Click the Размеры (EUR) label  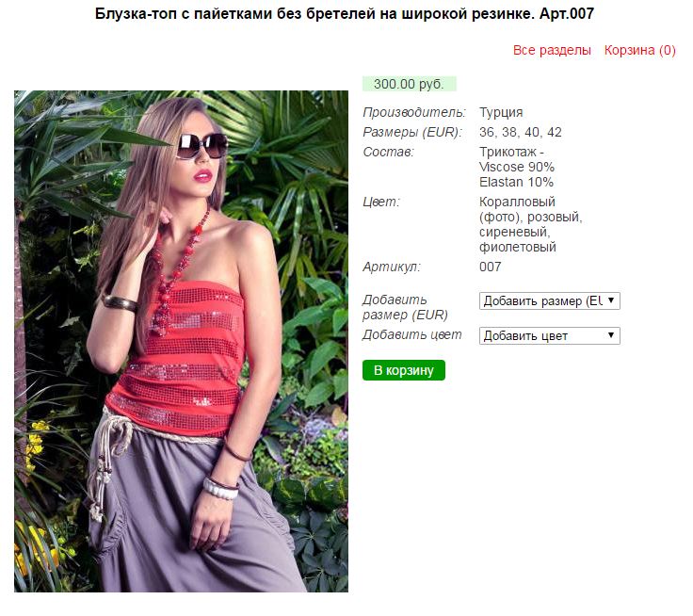point(411,132)
